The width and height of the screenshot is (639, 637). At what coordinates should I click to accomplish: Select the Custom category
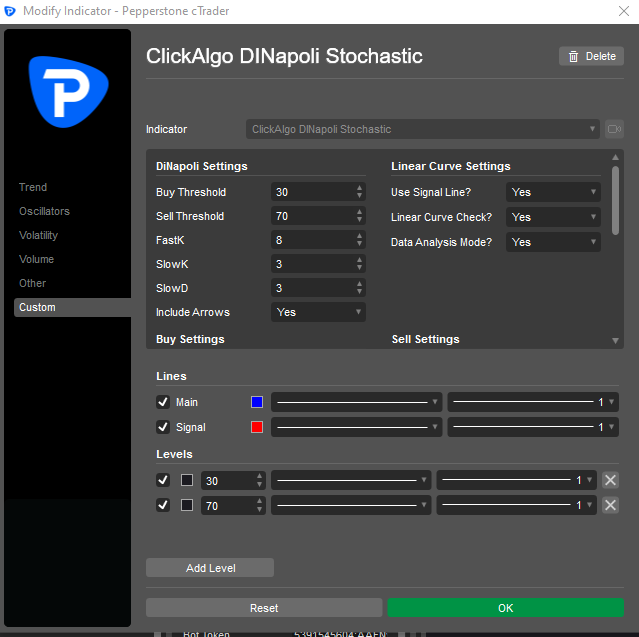coord(73,307)
